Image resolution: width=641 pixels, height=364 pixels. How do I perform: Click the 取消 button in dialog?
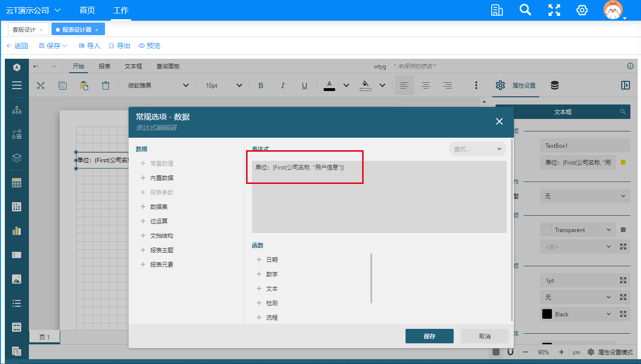[484, 336]
